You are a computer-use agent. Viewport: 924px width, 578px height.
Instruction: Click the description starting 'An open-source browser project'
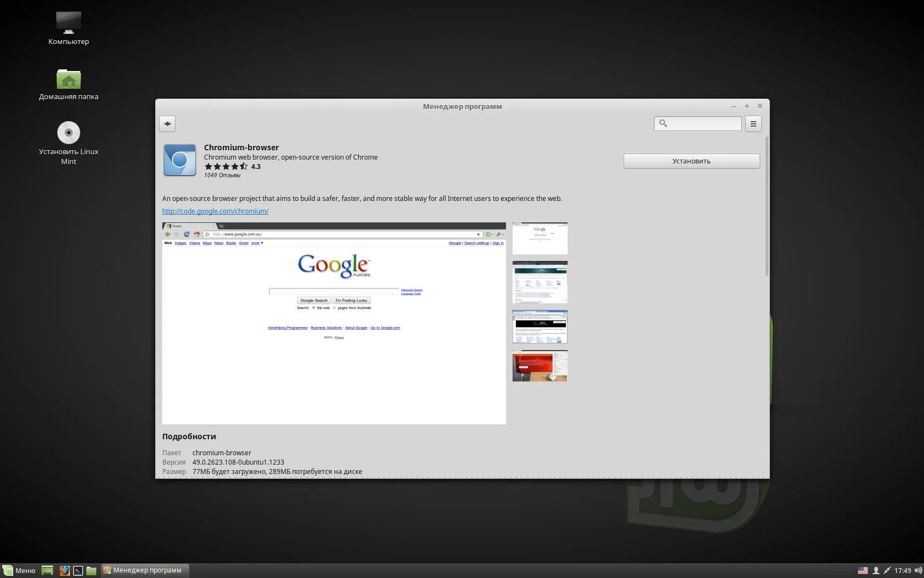[x=362, y=199]
